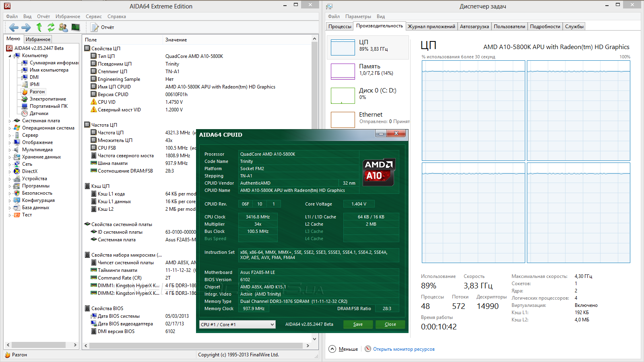Click the blue Back arrow in AIDA64 toolbar
The width and height of the screenshot is (644, 362).
tap(14, 27)
